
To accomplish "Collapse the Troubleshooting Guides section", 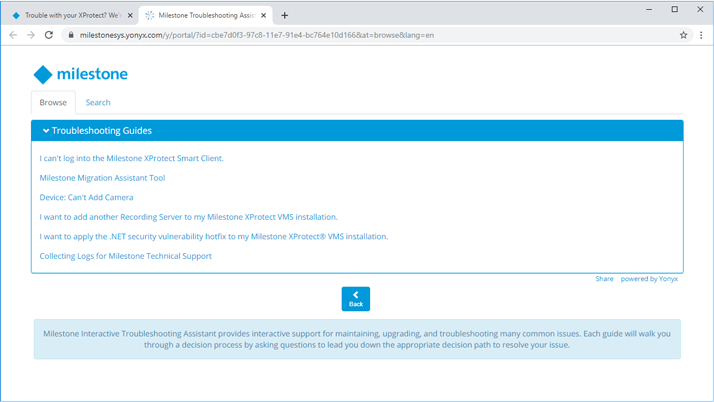I will (x=46, y=131).
